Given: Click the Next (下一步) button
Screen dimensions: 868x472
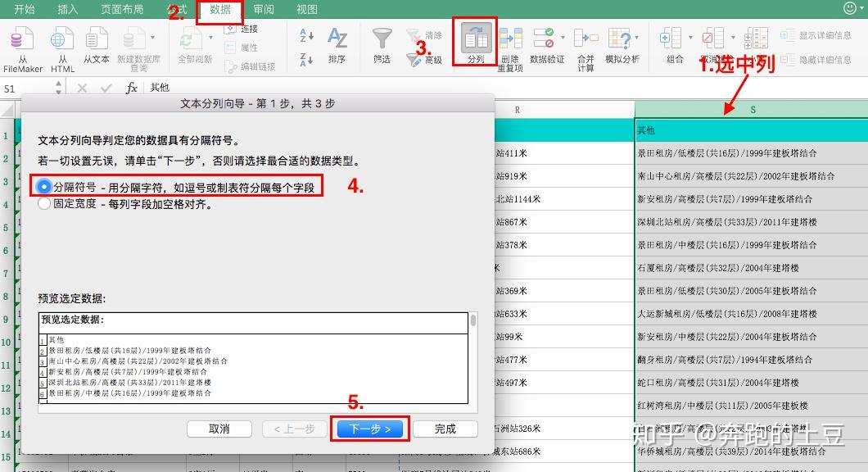Looking at the screenshot, I should [x=370, y=429].
